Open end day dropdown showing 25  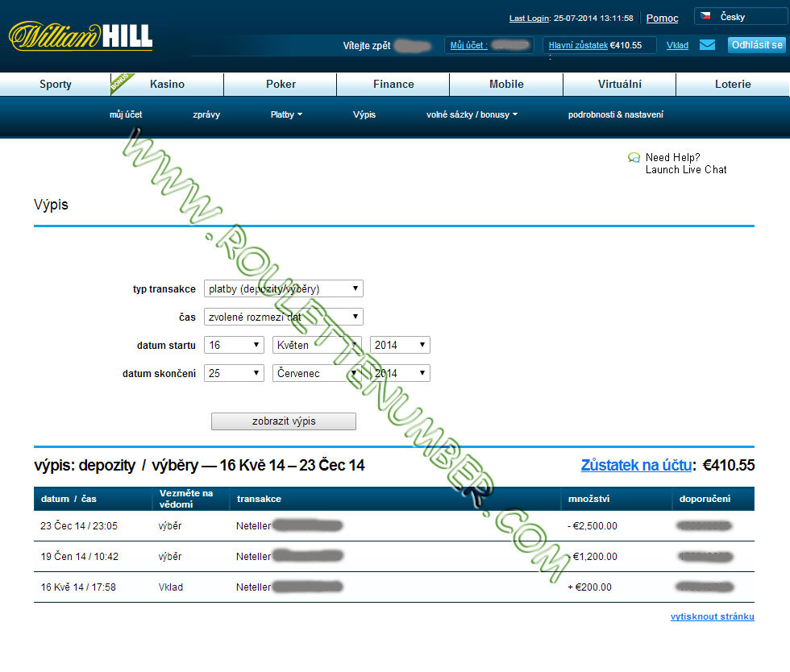click(x=234, y=373)
